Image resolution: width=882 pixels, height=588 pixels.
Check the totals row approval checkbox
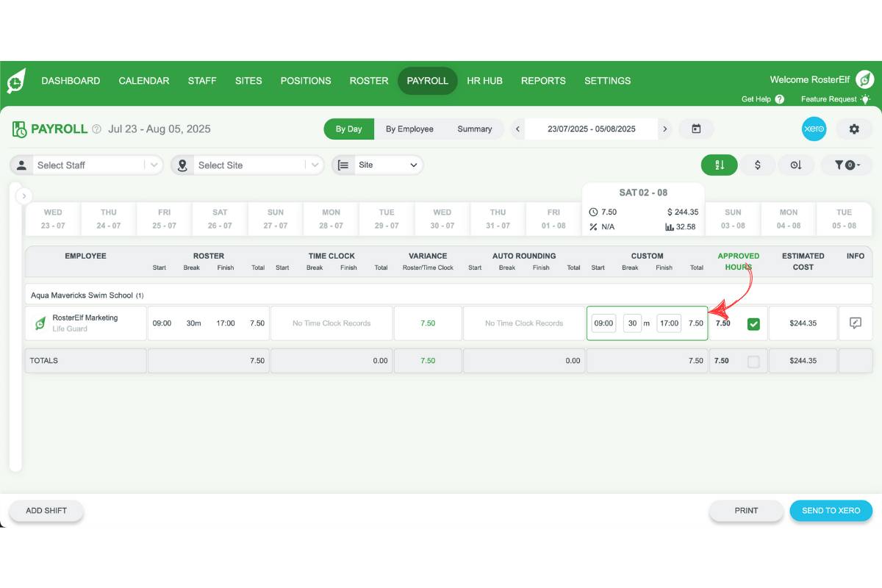(x=753, y=361)
